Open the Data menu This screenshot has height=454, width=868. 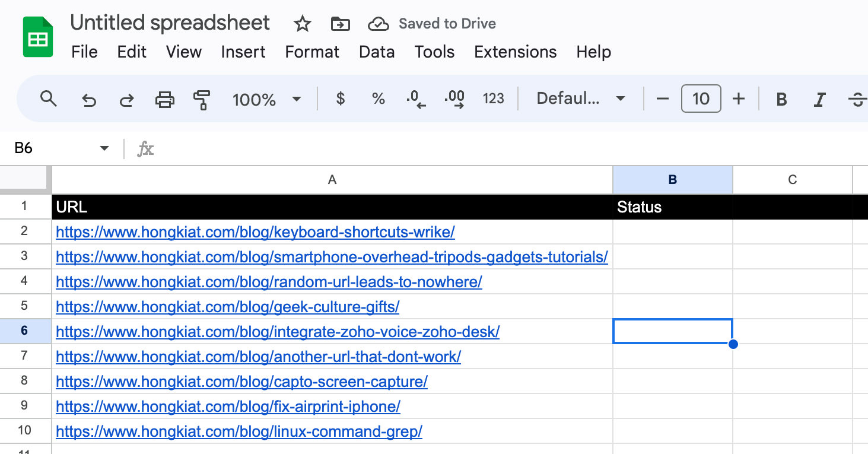pyautogui.click(x=377, y=52)
